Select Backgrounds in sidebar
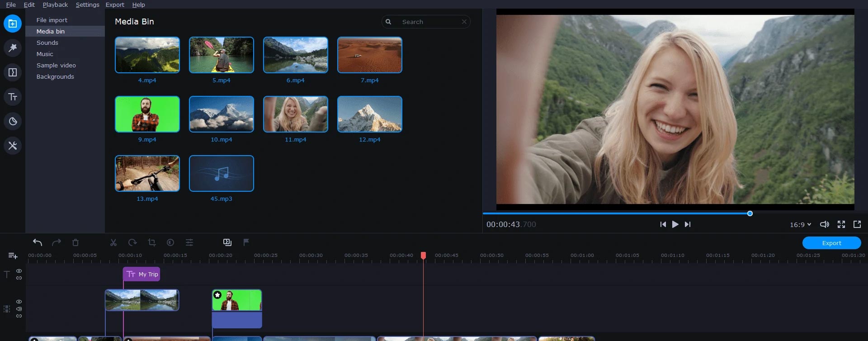Image resolution: width=868 pixels, height=341 pixels. [x=65, y=76]
